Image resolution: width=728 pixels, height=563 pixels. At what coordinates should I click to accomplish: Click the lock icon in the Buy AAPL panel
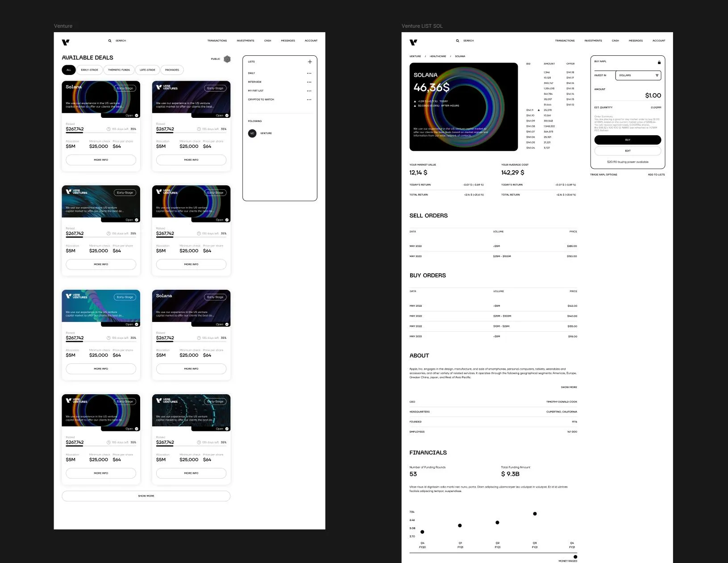[x=659, y=62]
